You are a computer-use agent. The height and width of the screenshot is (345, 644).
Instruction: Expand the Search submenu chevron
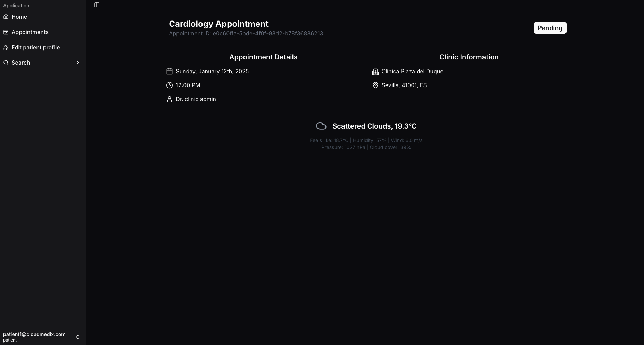(78, 63)
